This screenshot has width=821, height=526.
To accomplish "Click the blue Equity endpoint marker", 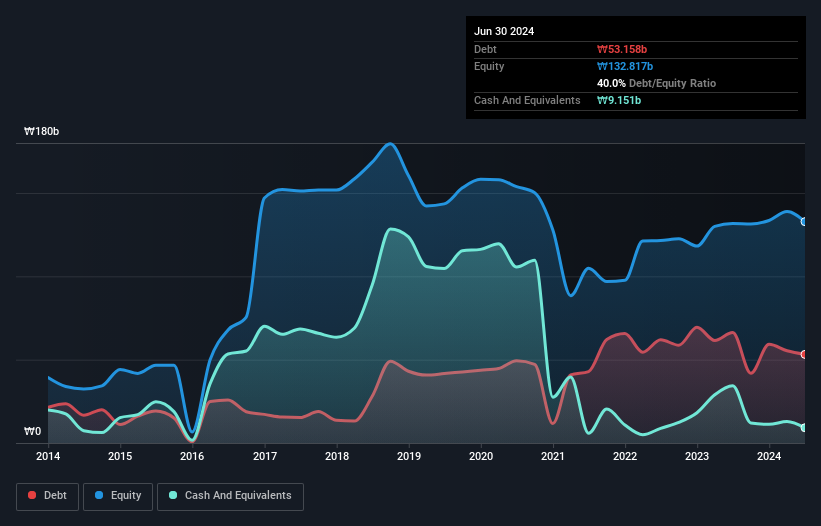I will (x=804, y=222).
